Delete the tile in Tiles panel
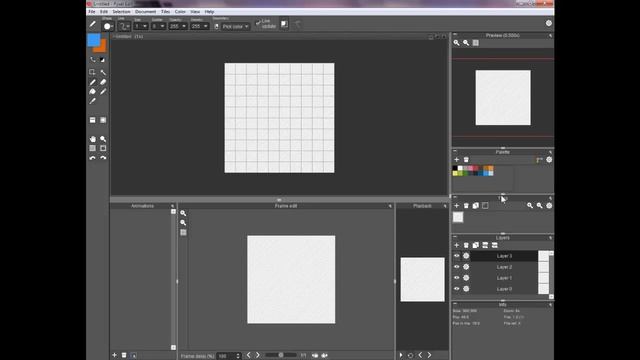Screen dimensions: 640x360 (466, 206)
